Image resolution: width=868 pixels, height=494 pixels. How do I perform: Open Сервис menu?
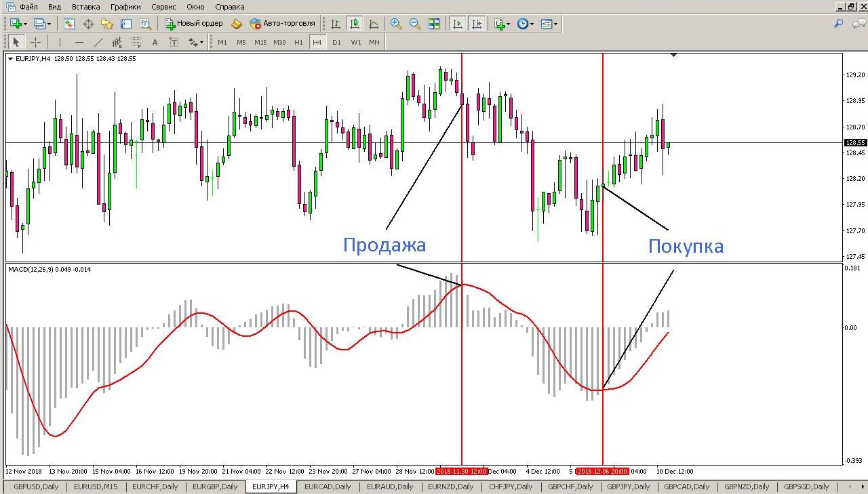(164, 7)
